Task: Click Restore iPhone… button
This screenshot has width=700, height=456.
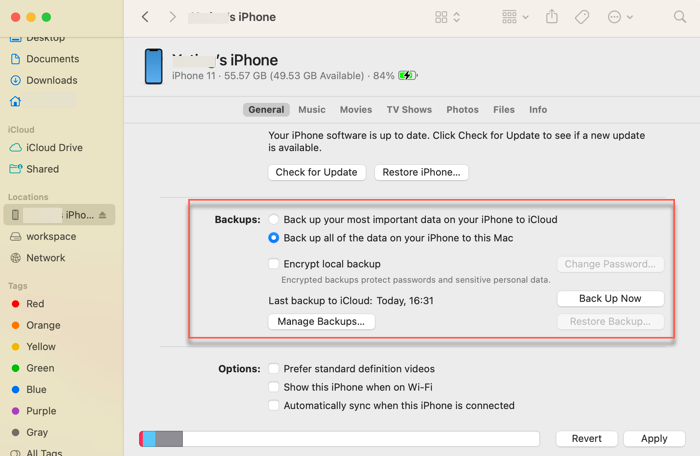Action: point(421,172)
